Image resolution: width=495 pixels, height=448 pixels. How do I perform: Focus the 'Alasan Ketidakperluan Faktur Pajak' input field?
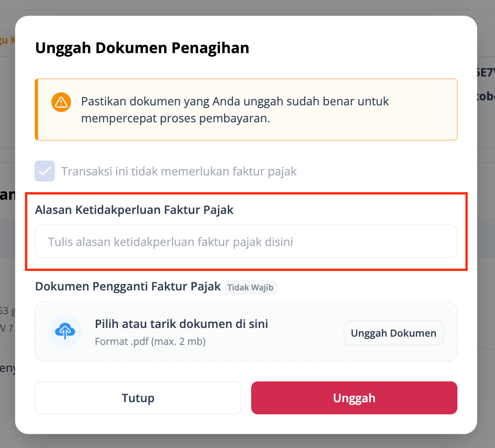(x=246, y=241)
